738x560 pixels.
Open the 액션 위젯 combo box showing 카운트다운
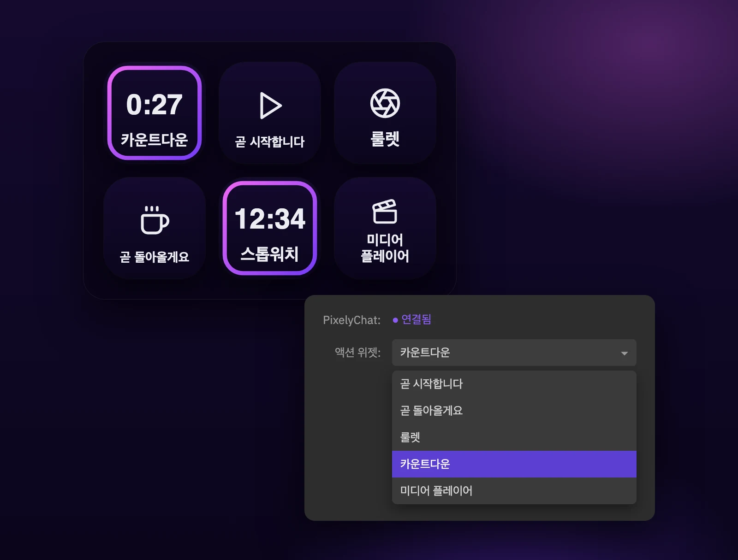514,353
